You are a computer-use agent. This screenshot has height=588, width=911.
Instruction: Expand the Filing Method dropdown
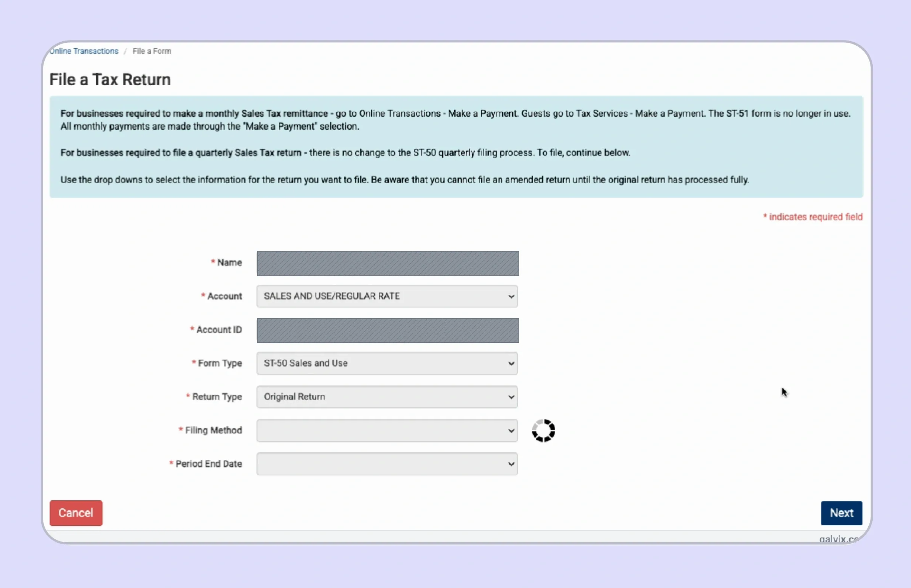(x=387, y=430)
